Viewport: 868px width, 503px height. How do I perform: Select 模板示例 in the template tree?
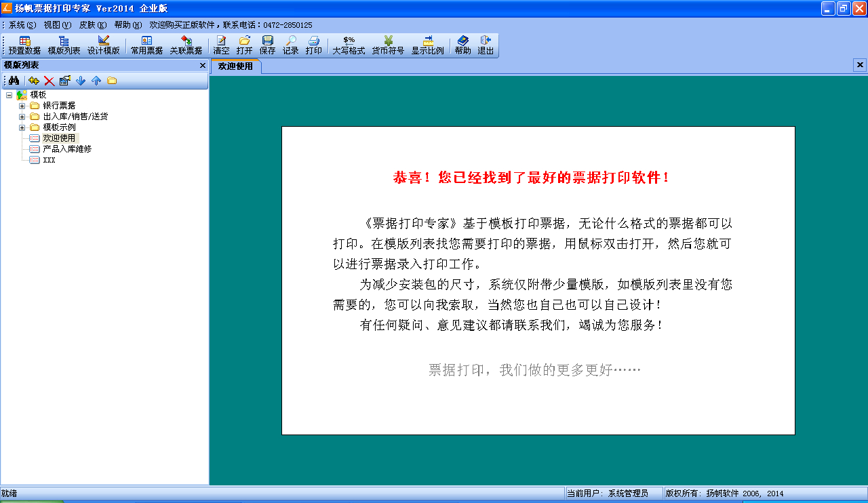(x=59, y=127)
